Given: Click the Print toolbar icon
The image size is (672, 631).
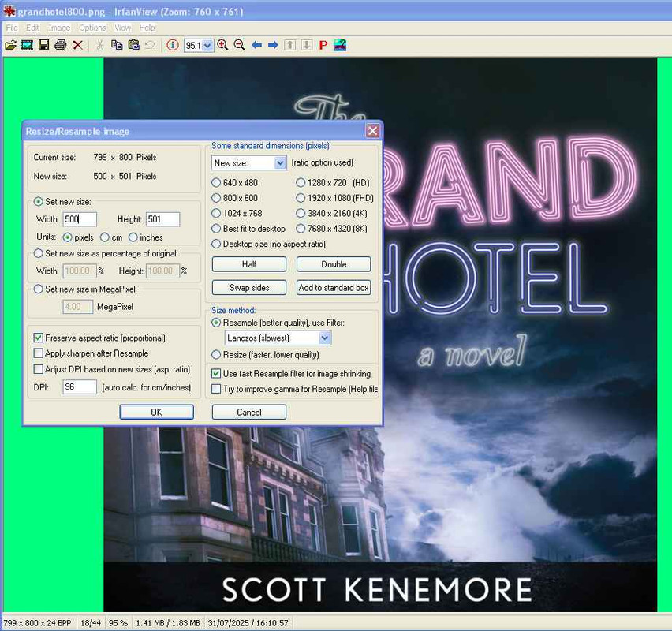Looking at the screenshot, I should 61,45.
